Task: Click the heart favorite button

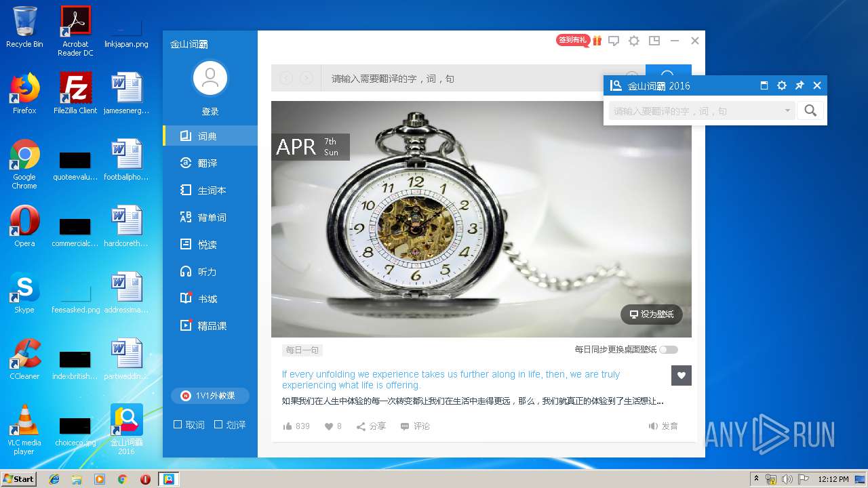Action: tap(682, 375)
